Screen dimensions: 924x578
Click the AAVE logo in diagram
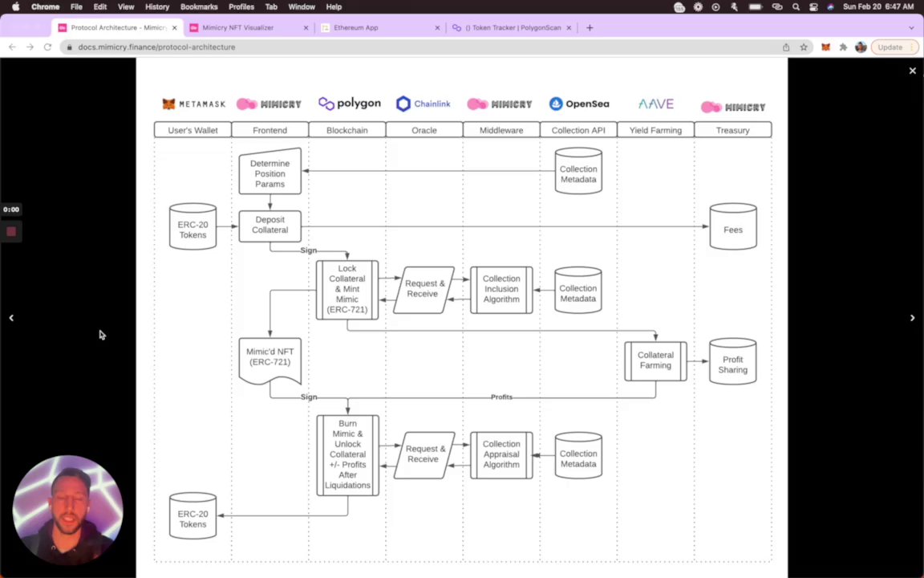[655, 104]
